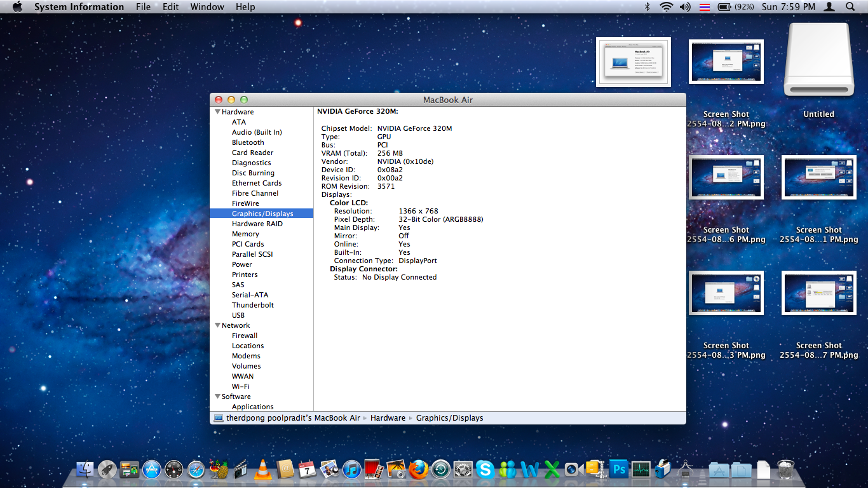The width and height of the screenshot is (868, 488).
Task: Collapse the Hardware section triangle in sidebar
Action: [217, 112]
